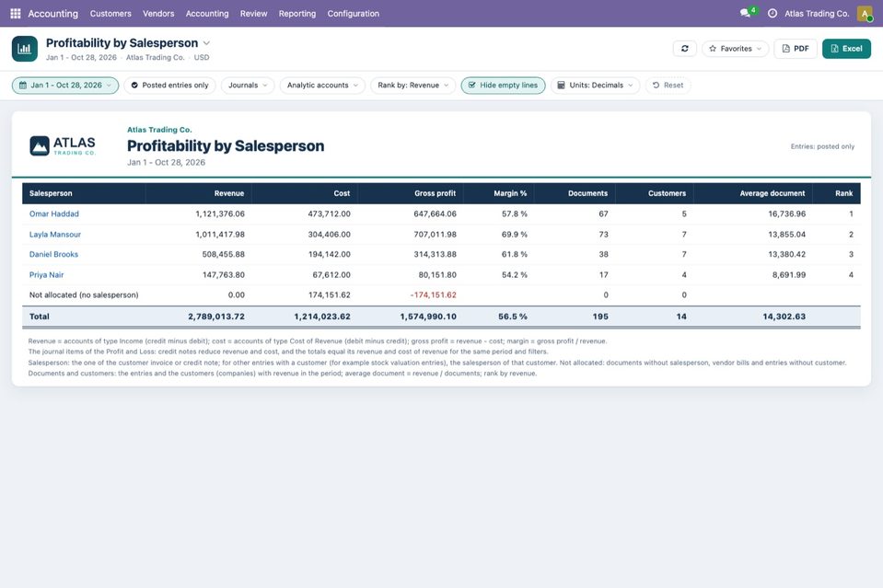The image size is (883, 588).
Task: Switch company via Atlas Trading Co. selector
Action: click(817, 14)
